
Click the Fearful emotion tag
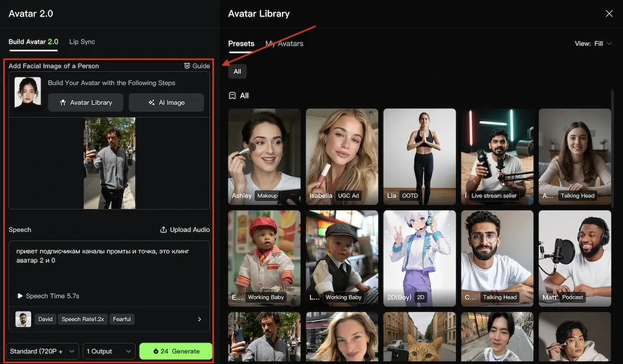(x=122, y=319)
